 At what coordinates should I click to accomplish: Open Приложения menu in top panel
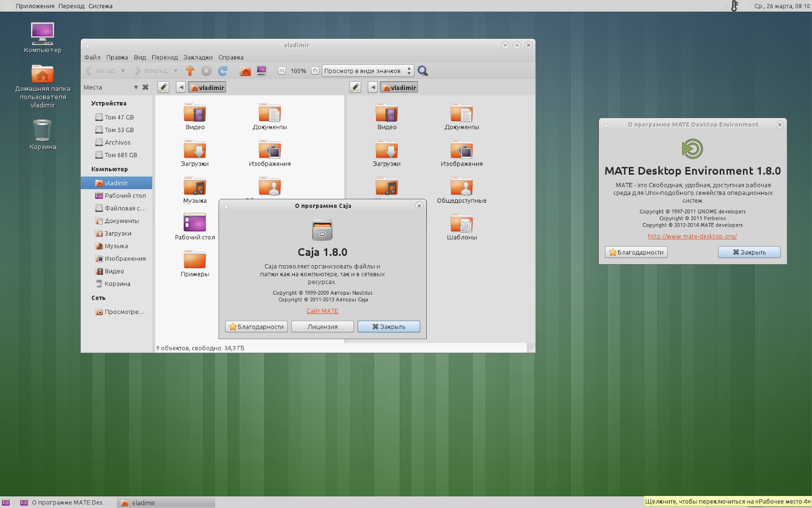coord(35,6)
